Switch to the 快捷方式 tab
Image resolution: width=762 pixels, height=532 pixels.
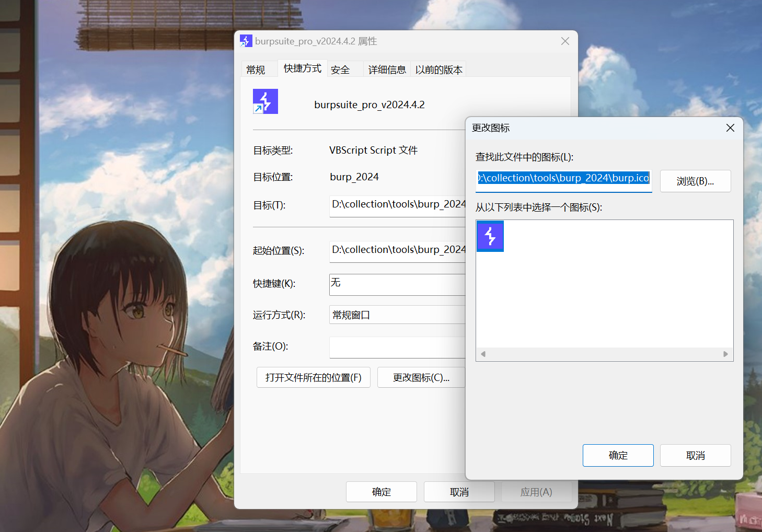pyautogui.click(x=303, y=68)
